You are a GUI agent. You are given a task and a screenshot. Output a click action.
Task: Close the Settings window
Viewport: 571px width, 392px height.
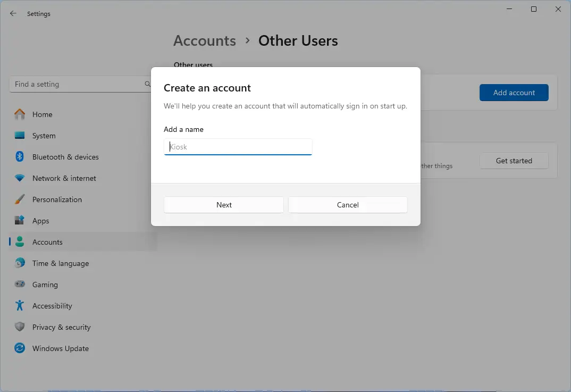pyautogui.click(x=558, y=9)
